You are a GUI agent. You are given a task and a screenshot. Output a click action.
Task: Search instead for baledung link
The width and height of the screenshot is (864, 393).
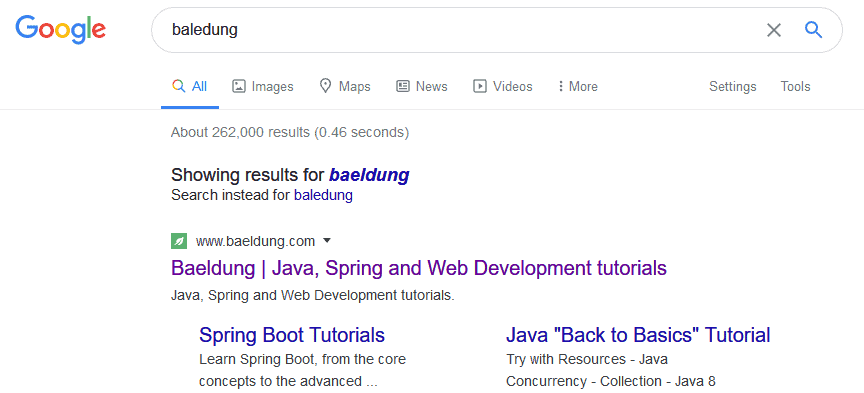click(x=323, y=195)
